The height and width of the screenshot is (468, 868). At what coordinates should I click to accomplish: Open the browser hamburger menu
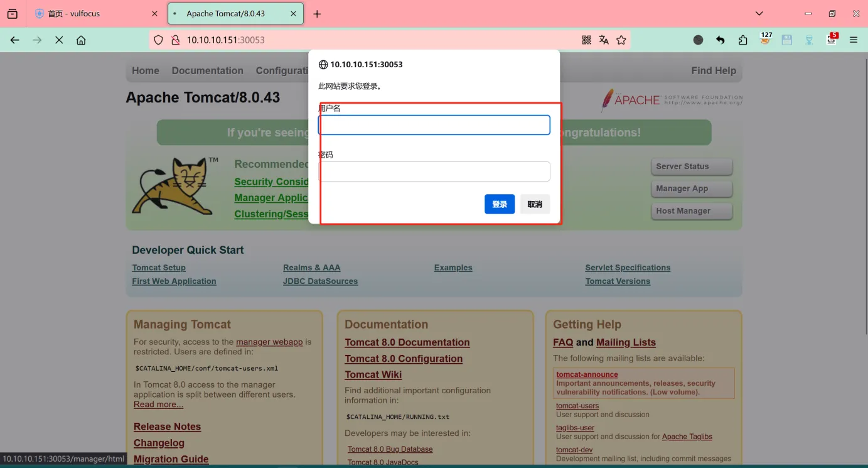(854, 40)
